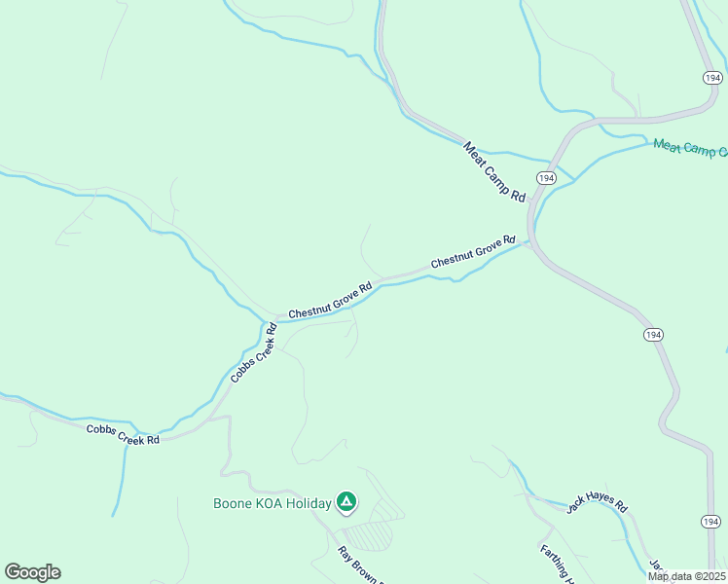Select the diagonal Cobbs Creek Rd label
The image size is (728, 584).
[254, 352]
